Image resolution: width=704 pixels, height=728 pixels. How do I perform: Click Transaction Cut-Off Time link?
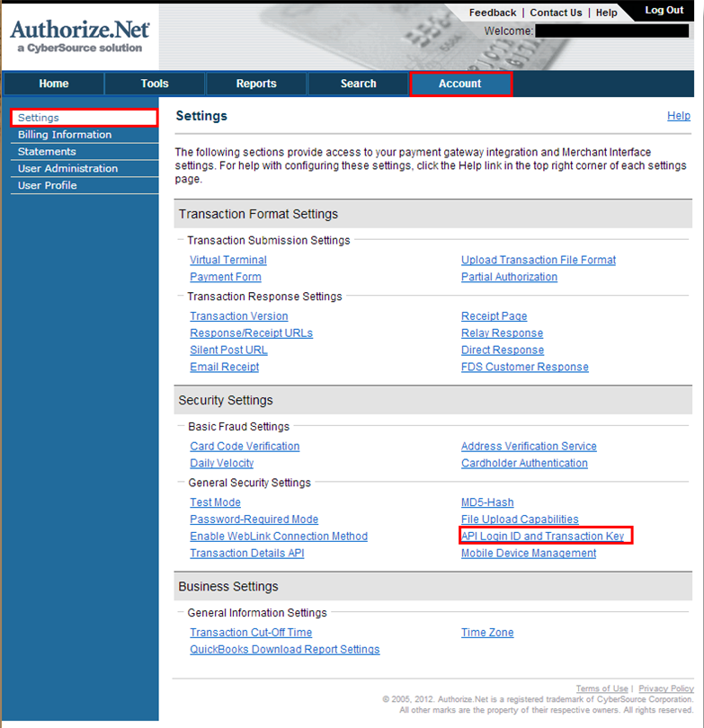point(251,633)
